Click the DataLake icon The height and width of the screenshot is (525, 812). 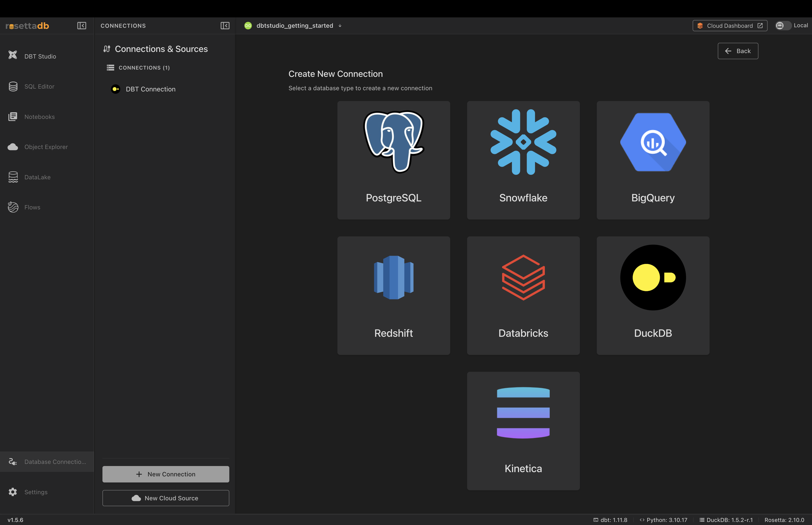click(x=13, y=177)
